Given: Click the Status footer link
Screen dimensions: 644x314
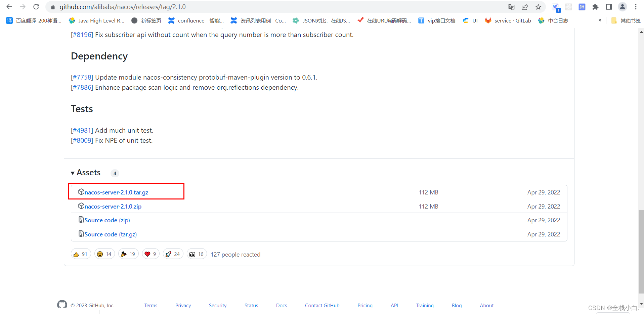Looking at the screenshot, I should [251, 305].
